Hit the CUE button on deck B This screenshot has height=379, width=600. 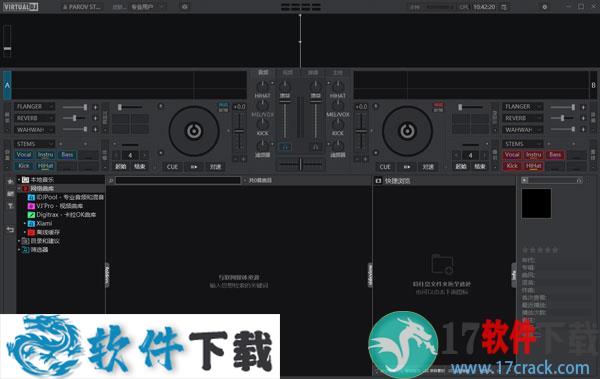(x=385, y=167)
